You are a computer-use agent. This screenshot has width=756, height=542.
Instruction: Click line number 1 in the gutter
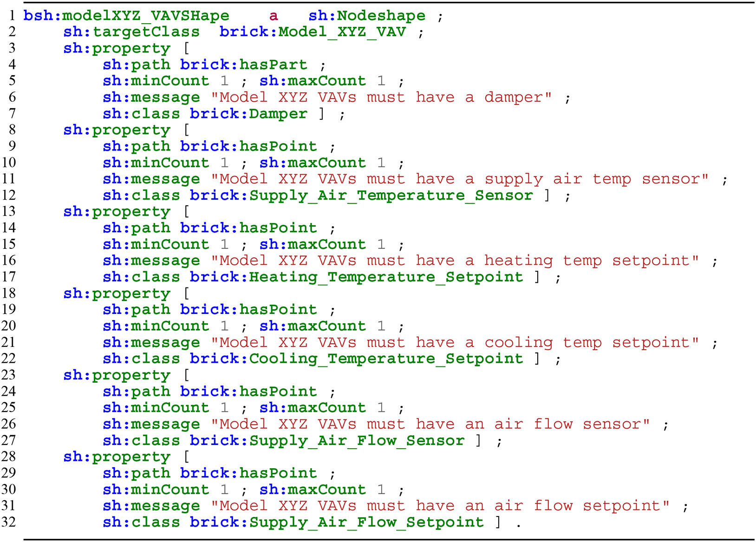click(x=13, y=16)
